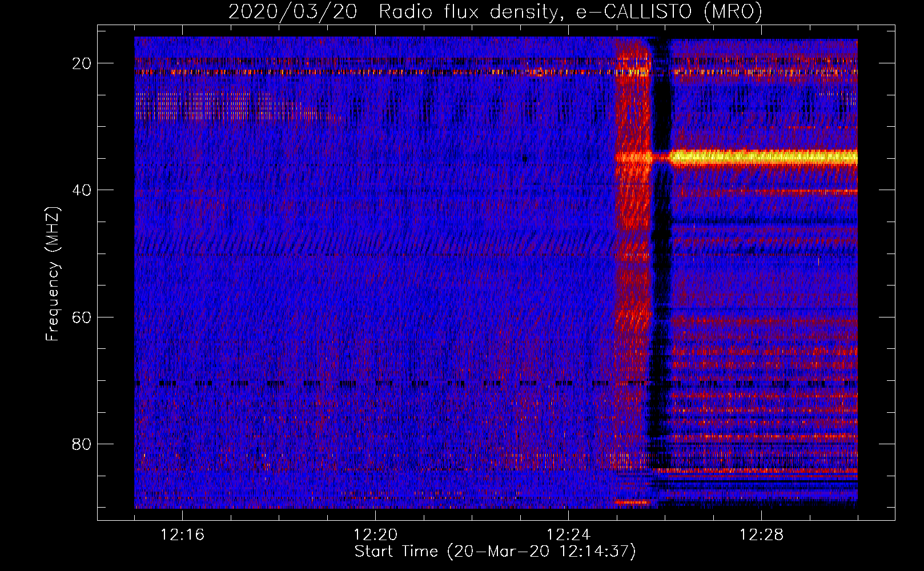Click the 60 MHz frequency tick label
This screenshot has width=924, height=571.
click(x=82, y=317)
